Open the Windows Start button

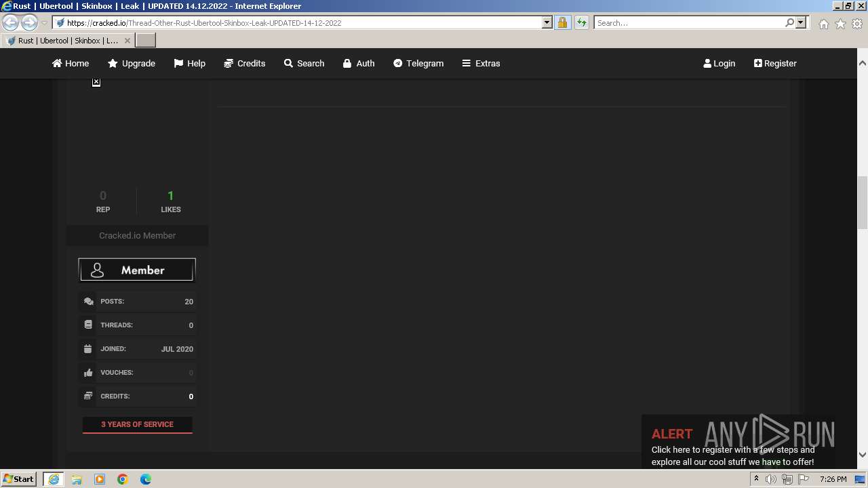click(19, 479)
